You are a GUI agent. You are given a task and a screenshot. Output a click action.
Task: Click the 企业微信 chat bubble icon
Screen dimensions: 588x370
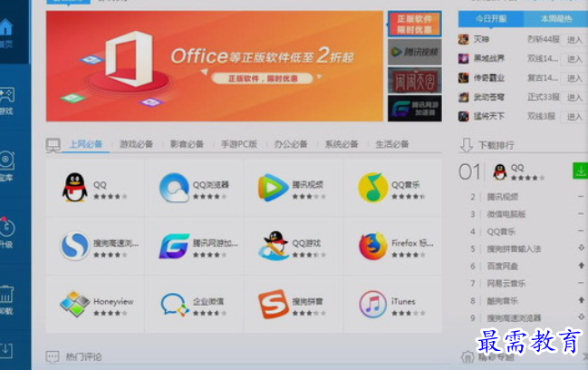point(175,305)
